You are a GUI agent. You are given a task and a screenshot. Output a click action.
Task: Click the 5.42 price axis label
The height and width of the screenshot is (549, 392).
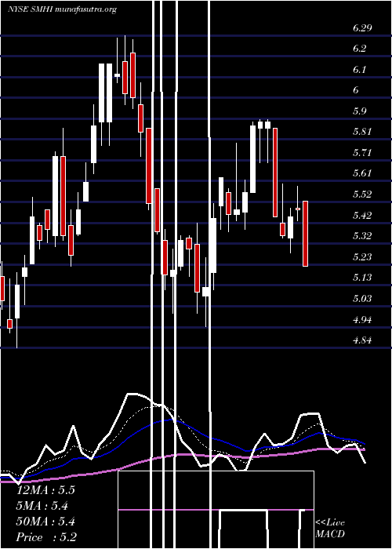pos(362,216)
